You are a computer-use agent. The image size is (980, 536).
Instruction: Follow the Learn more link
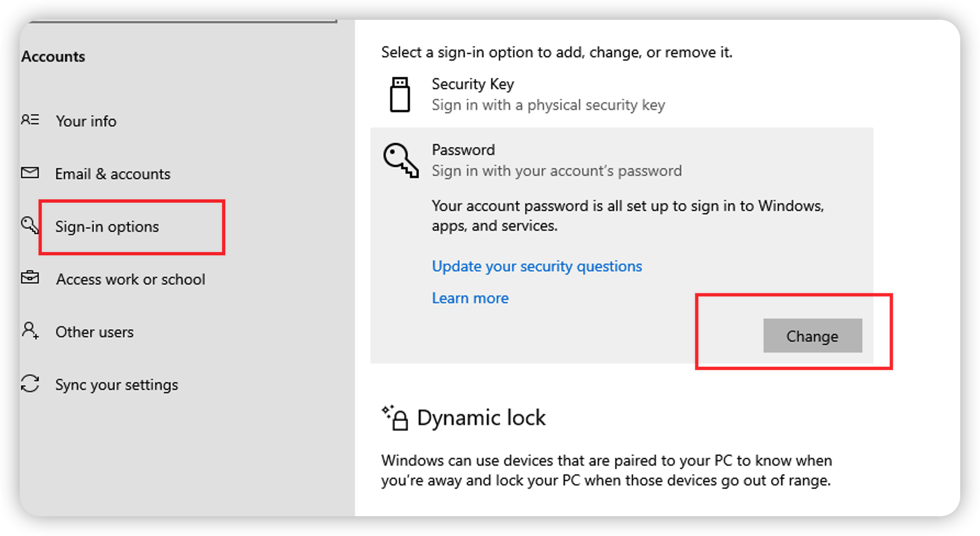coord(470,298)
